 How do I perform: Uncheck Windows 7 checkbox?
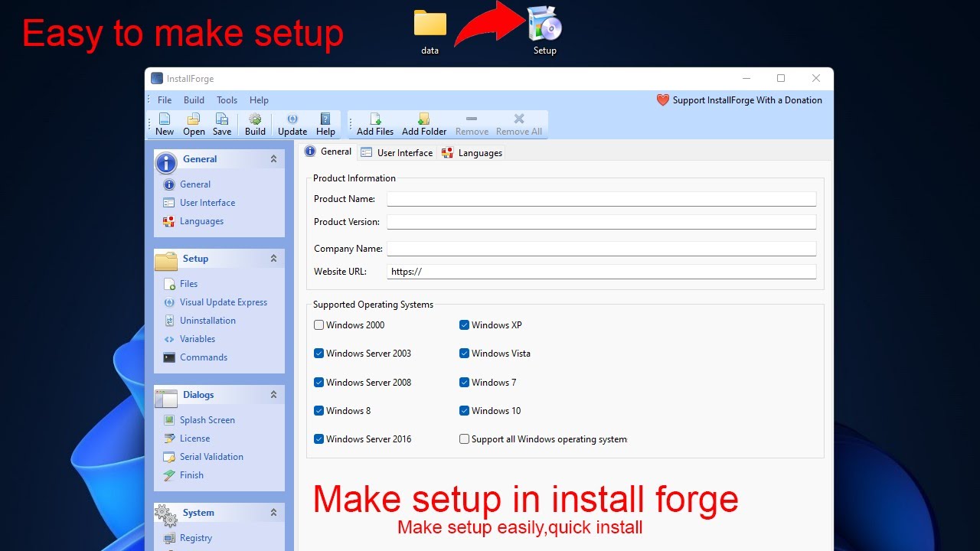pos(464,383)
